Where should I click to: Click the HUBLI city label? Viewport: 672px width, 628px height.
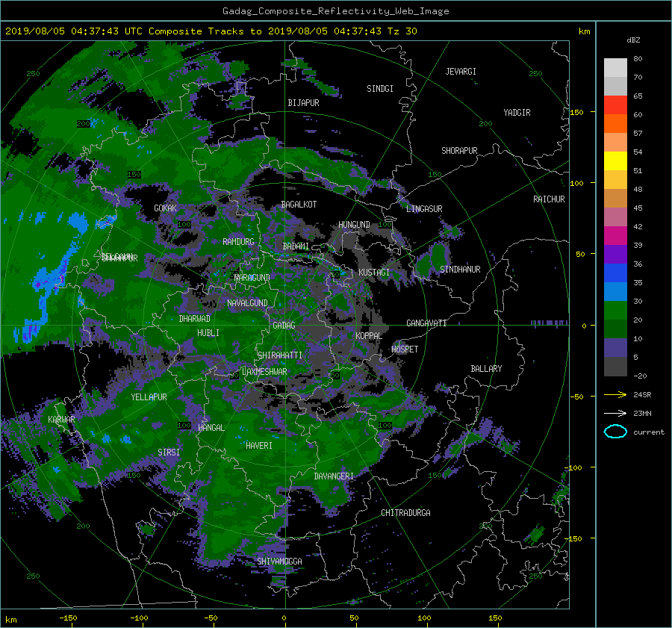[208, 333]
